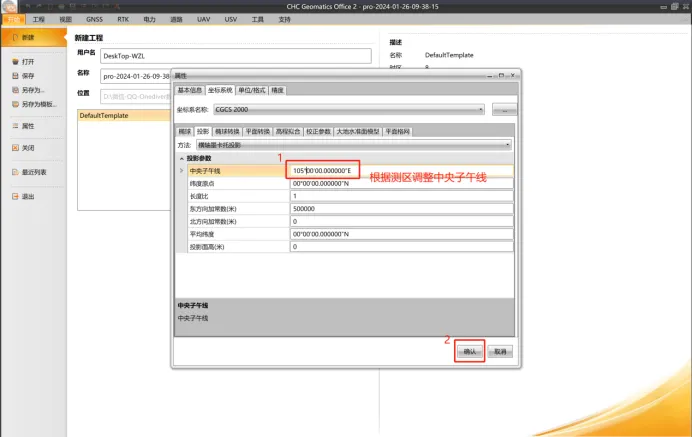Screen dimensions: 692x437
Task: Select the 椭球转换 sub-tab
Action: (x=227, y=132)
